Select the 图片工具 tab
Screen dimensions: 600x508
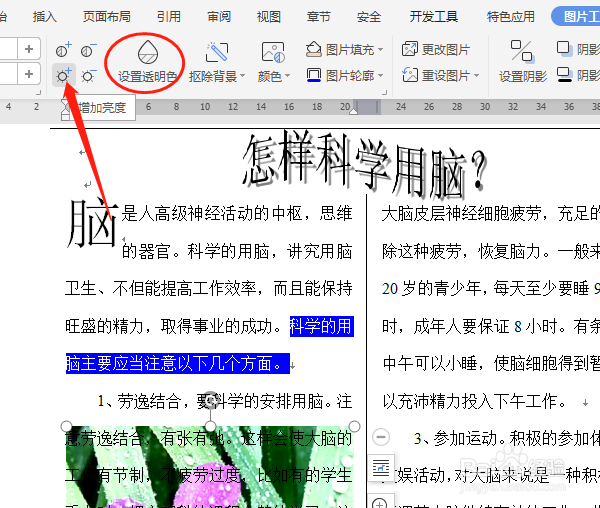[x=578, y=16]
